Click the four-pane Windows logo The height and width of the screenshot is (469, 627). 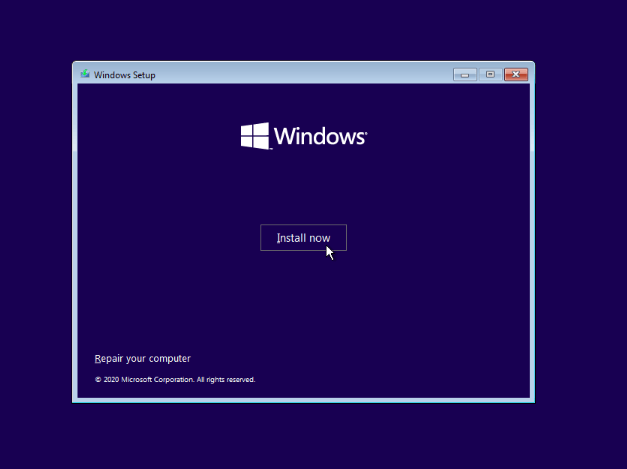(x=255, y=136)
